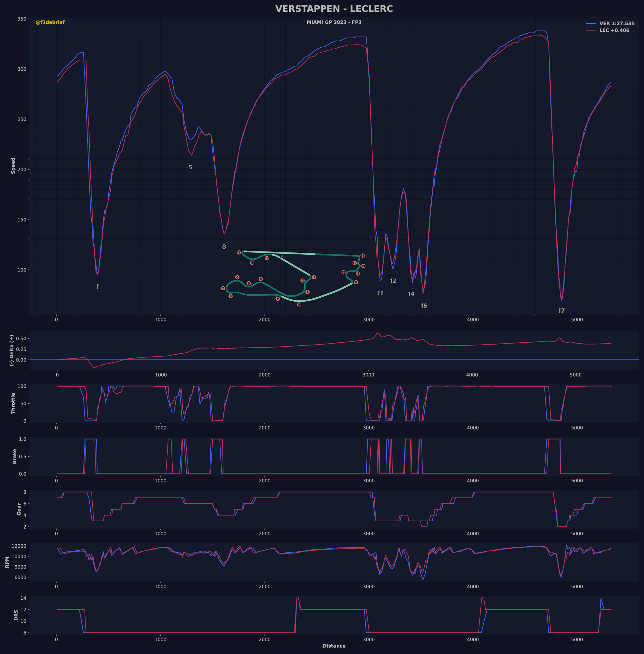The height and width of the screenshot is (654, 644).
Task: Click turn 4 marker on track map
Action: (261, 279)
